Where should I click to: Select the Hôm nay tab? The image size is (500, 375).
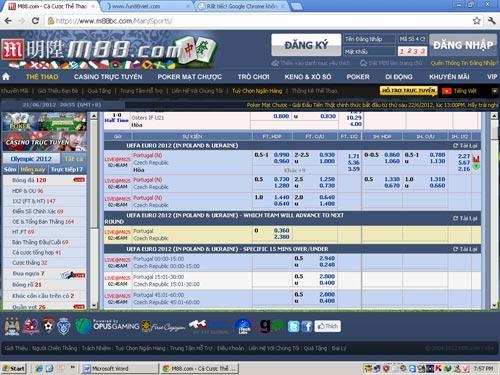click(x=33, y=170)
